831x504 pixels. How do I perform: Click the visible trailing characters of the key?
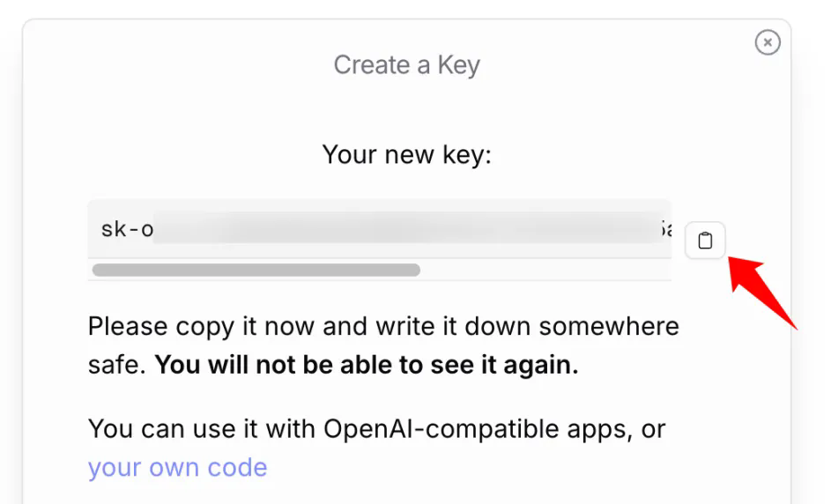[665, 229]
